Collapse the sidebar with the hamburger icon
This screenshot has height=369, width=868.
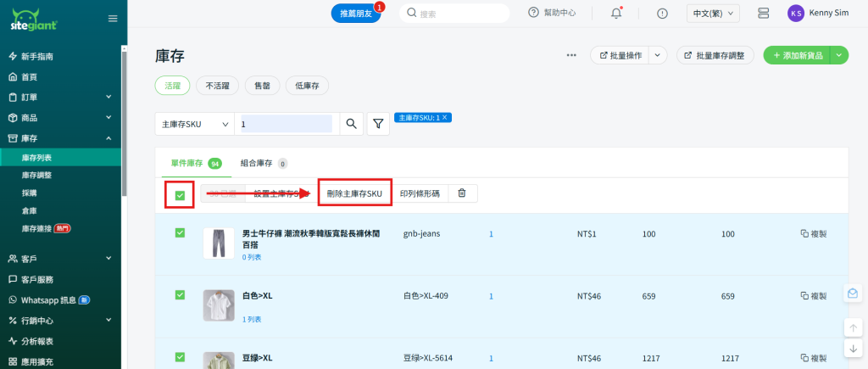[x=113, y=19]
